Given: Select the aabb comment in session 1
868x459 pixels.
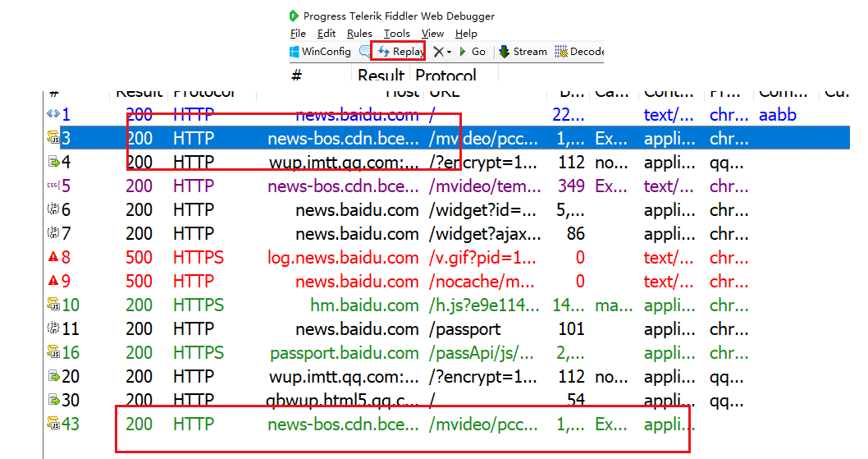Looking at the screenshot, I should (x=777, y=115).
